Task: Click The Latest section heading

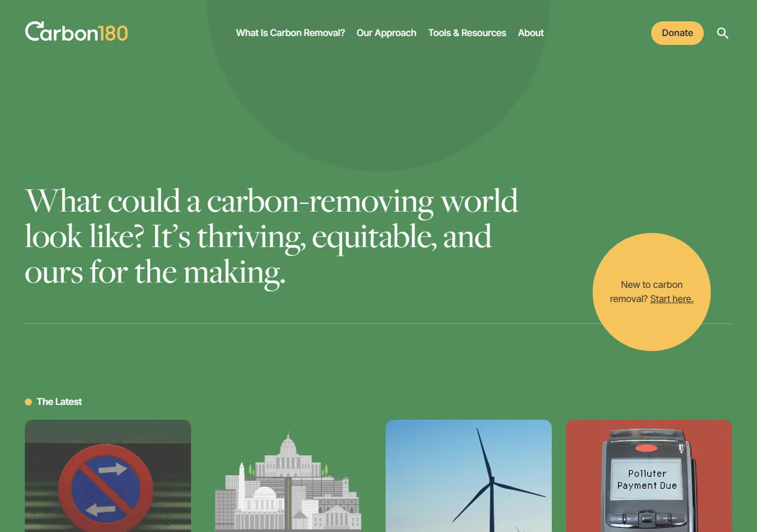Action: click(59, 402)
